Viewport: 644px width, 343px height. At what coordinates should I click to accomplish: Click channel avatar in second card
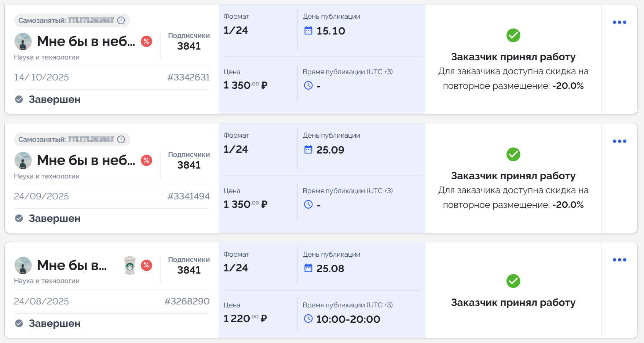(23, 160)
